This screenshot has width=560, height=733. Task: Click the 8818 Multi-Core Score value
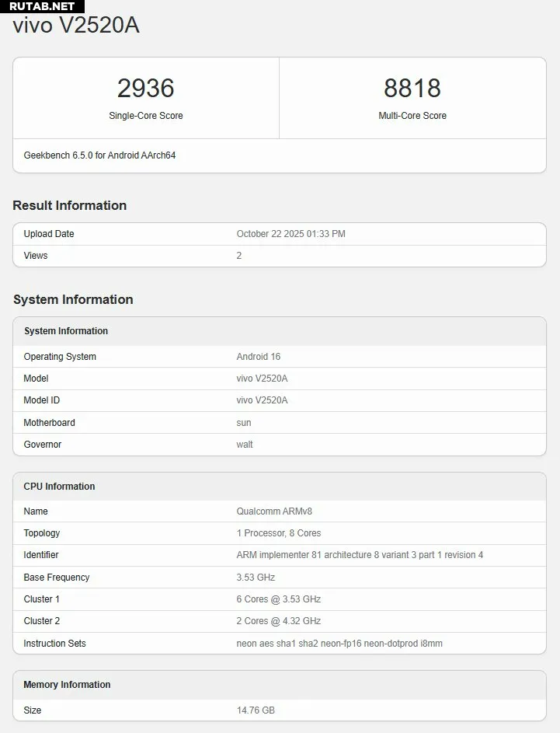pyautogui.click(x=412, y=88)
